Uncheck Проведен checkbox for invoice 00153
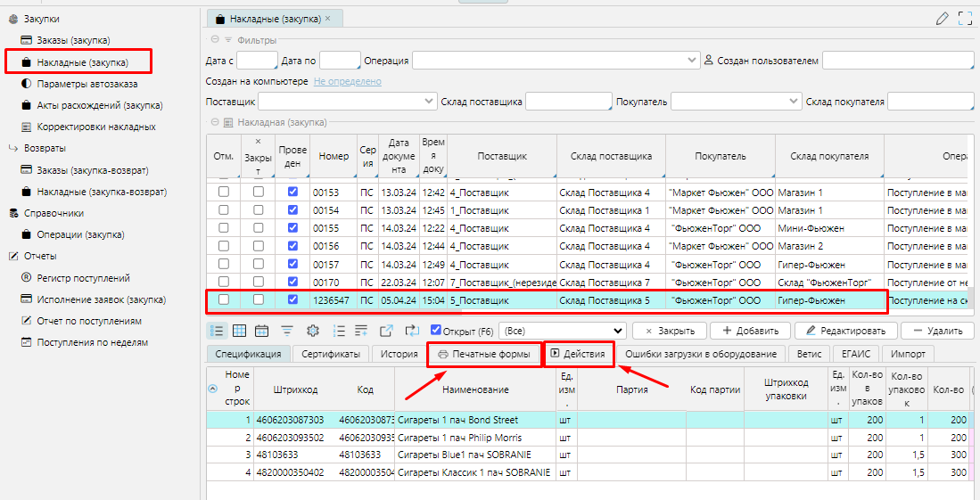Viewport: 980px width, 500px height. click(x=293, y=192)
